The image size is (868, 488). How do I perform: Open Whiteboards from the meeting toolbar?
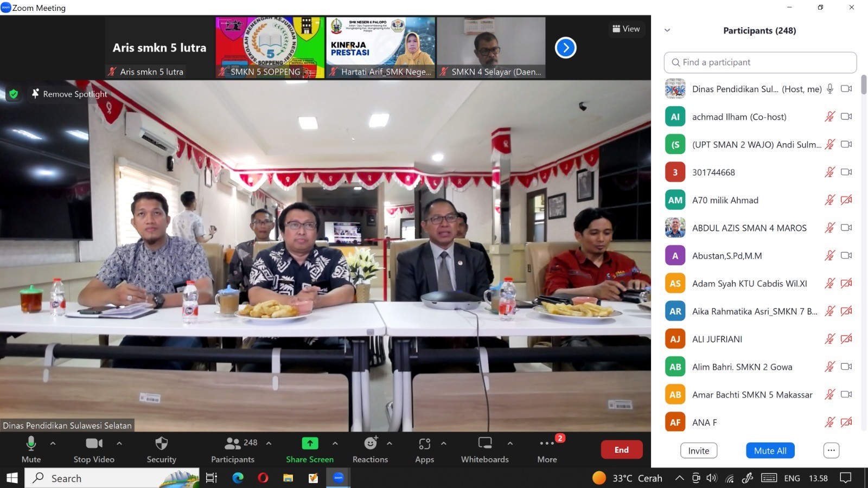(x=484, y=444)
